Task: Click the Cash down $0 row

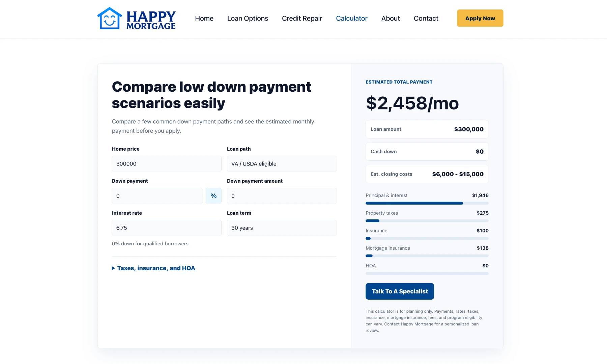Action: click(427, 152)
